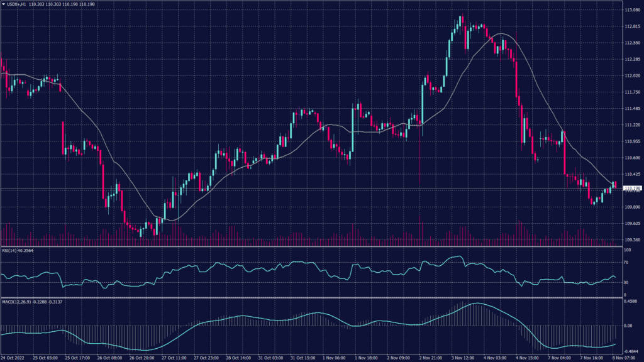Click the USDX+,H1 symbol title

17,4
